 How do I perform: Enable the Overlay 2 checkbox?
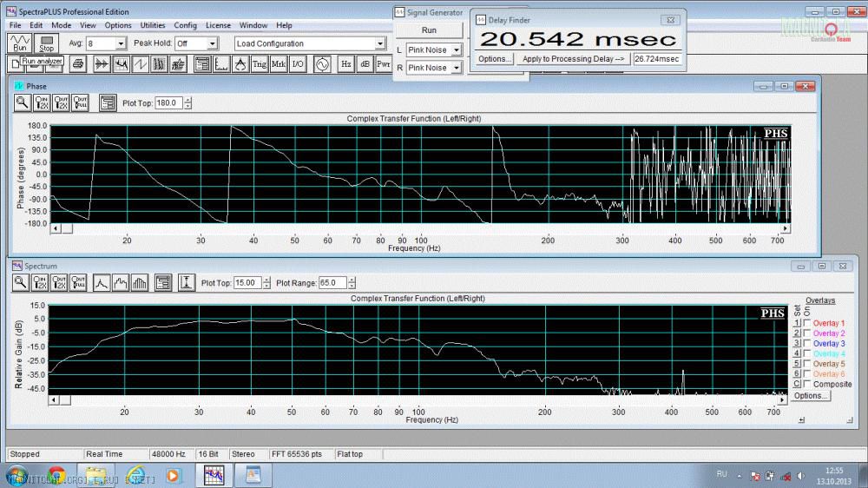807,333
